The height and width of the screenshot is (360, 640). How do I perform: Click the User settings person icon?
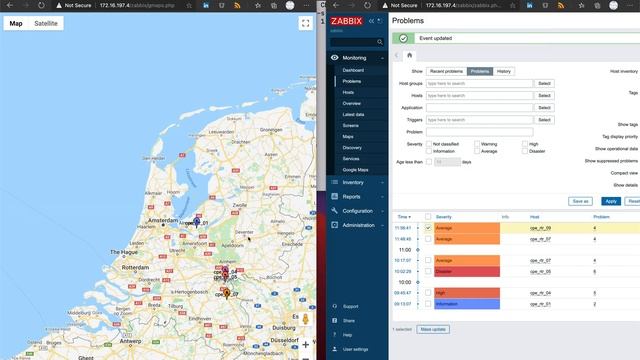coord(335,349)
